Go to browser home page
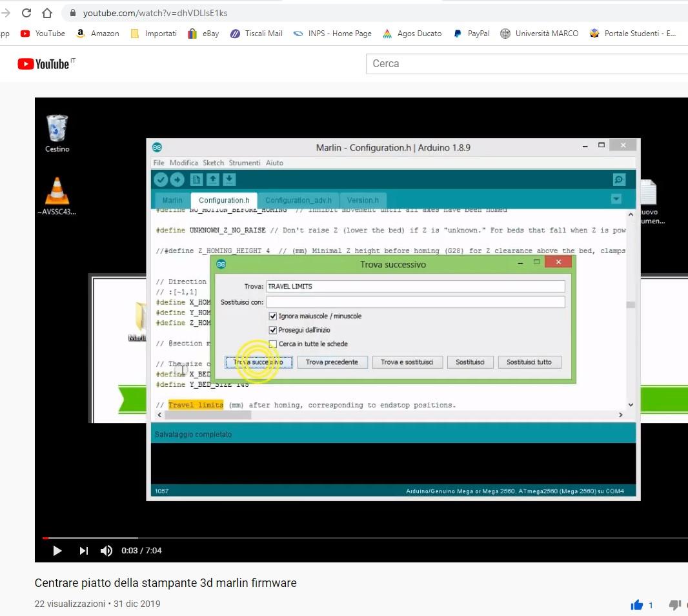The height and width of the screenshot is (616, 688). [47, 13]
